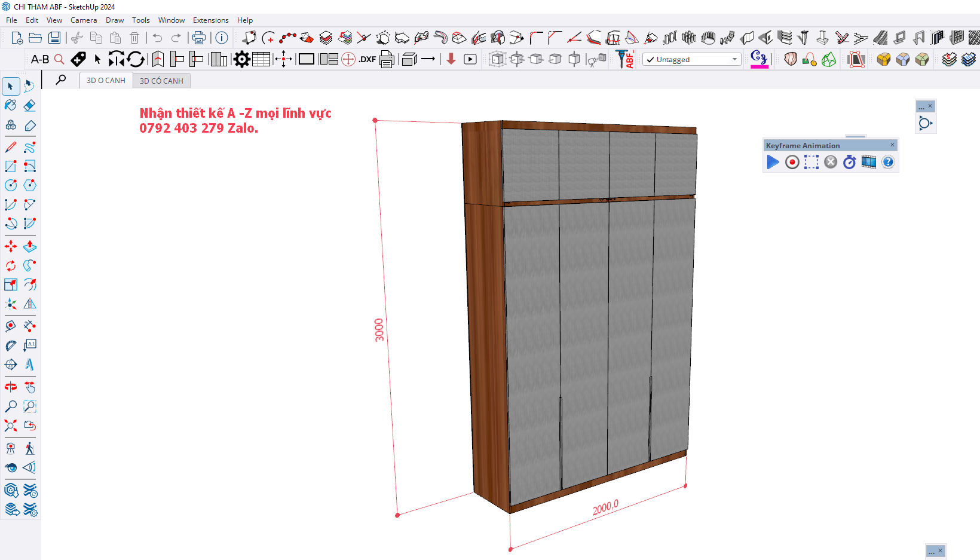Toggle the X-Ray style cube icon
This screenshot has width=980, height=560.
coord(497,59)
